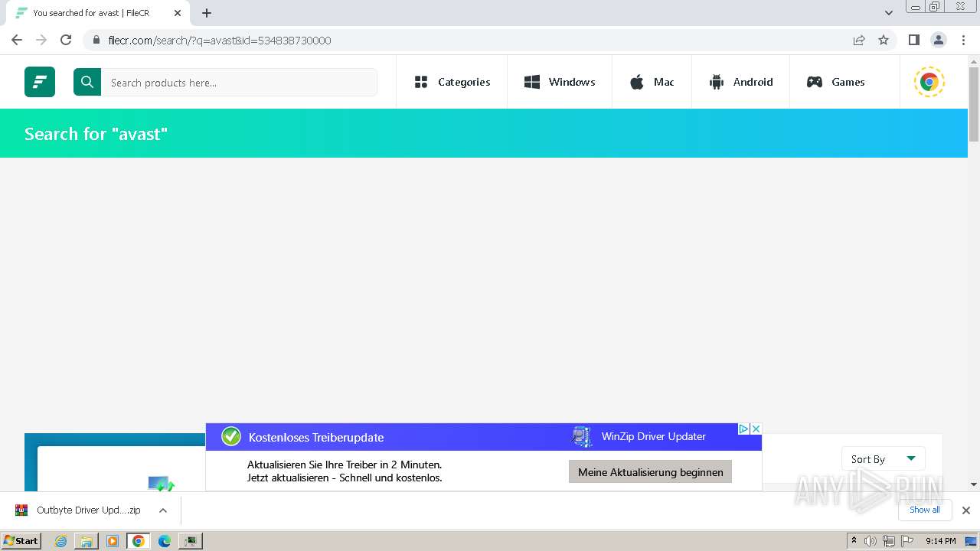Close the WinZip Driver Updater ad
The width and height of the screenshot is (980, 551).
point(756,429)
